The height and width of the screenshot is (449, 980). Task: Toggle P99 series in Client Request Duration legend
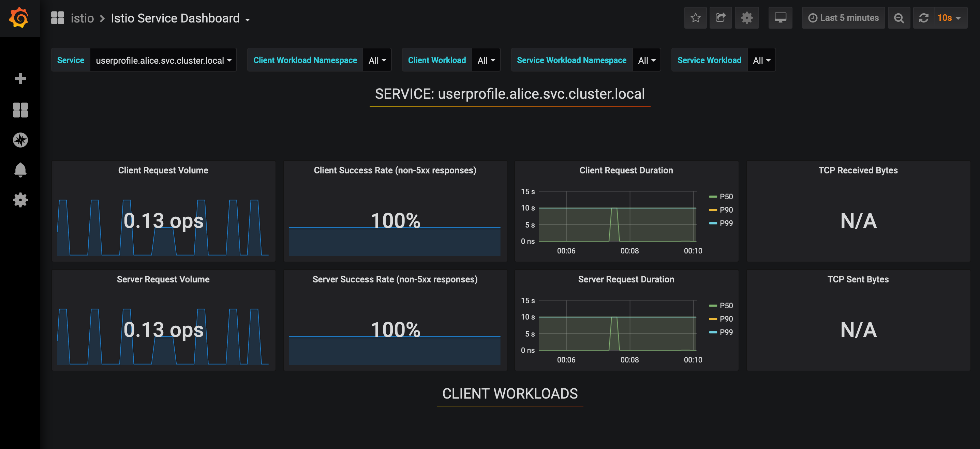coord(726,223)
